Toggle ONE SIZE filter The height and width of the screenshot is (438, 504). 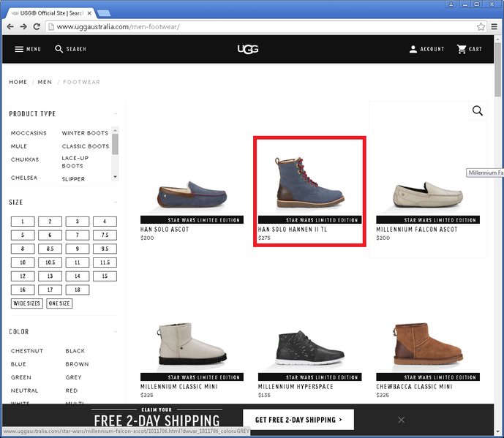(59, 303)
